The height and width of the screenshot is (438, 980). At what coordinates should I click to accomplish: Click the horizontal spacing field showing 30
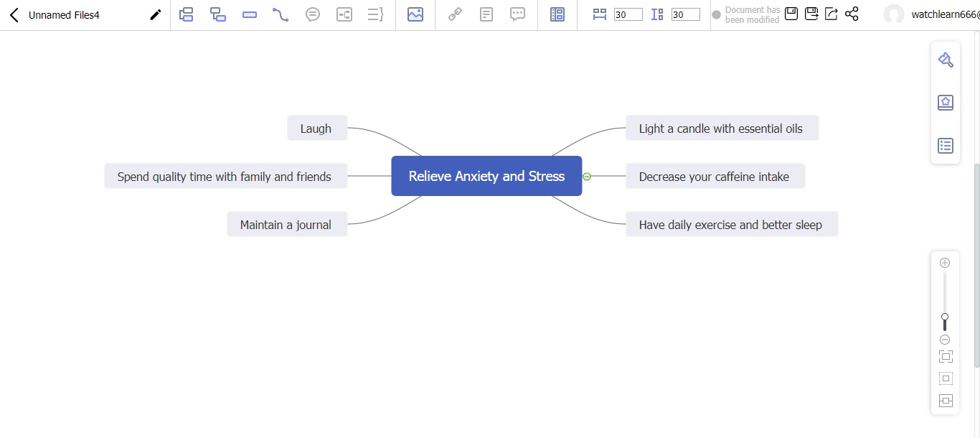pyautogui.click(x=628, y=15)
